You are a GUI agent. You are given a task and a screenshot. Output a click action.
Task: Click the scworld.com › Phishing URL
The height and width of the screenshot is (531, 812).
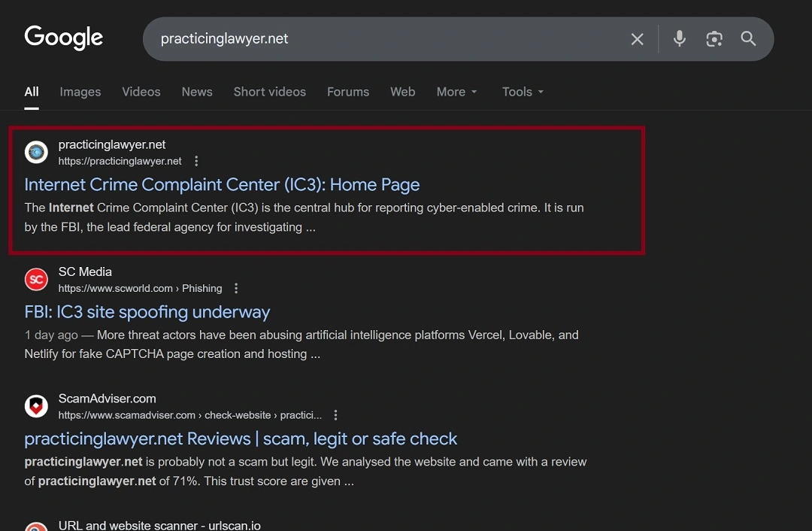click(141, 288)
